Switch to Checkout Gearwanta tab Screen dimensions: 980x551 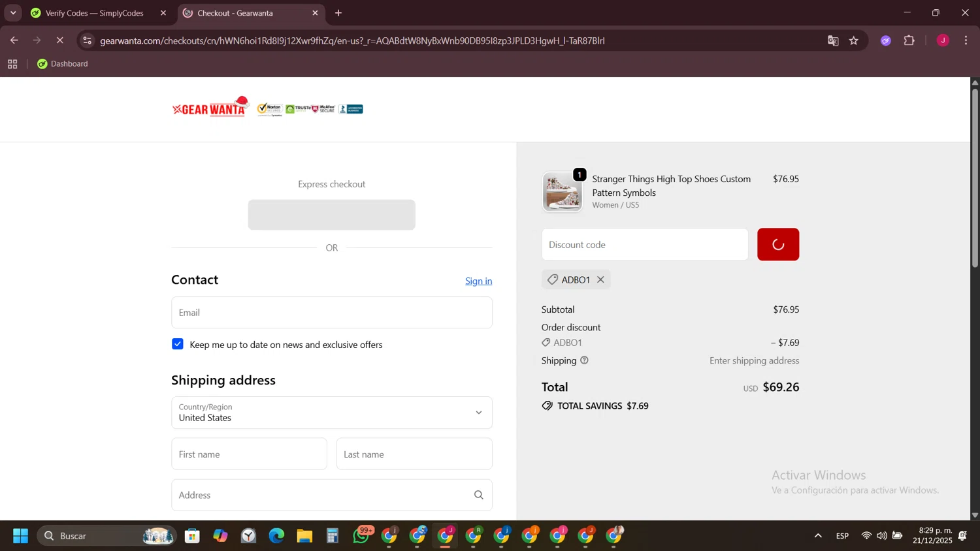251,13
